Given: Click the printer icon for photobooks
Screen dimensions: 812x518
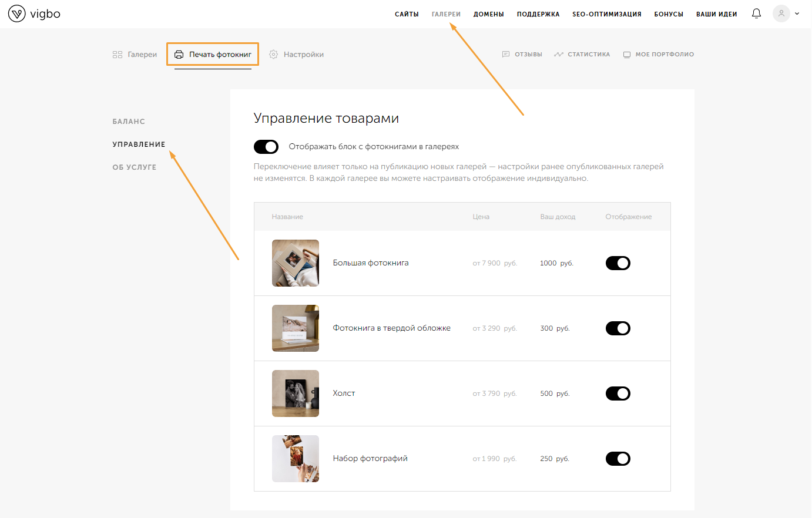Looking at the screenshot, I should pyautogui.click(x=179, y=55).
